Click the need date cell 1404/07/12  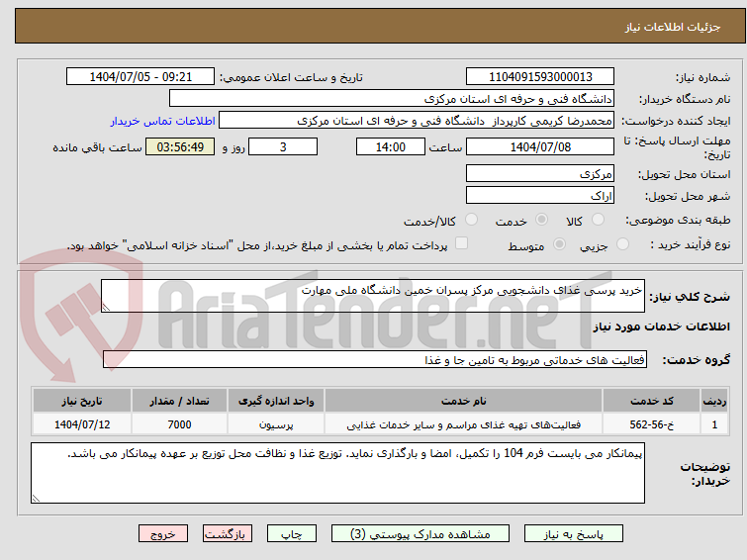point(82,424)
